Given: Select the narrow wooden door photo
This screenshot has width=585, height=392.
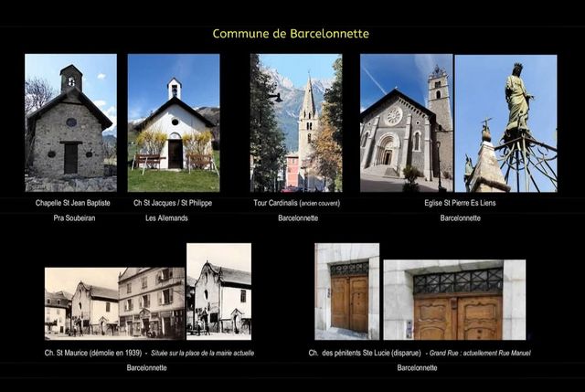Looking at the screenshot, I should click(x=346, y=291).
